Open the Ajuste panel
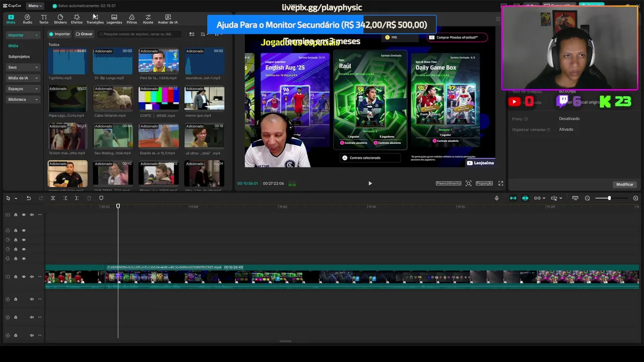Image resolution: width=644 pixels, height=362 pixels. click(x=148, y=19)
